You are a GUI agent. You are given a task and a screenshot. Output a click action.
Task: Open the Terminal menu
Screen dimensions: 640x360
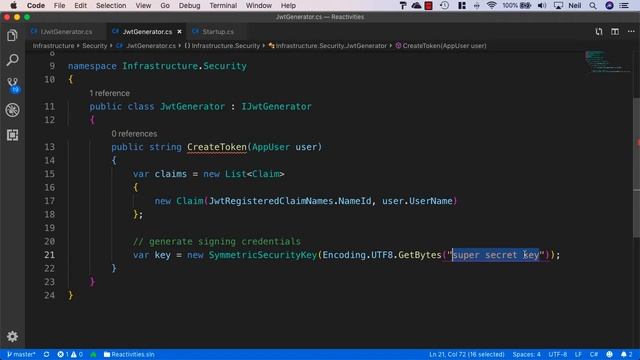(x=223, y=5)
